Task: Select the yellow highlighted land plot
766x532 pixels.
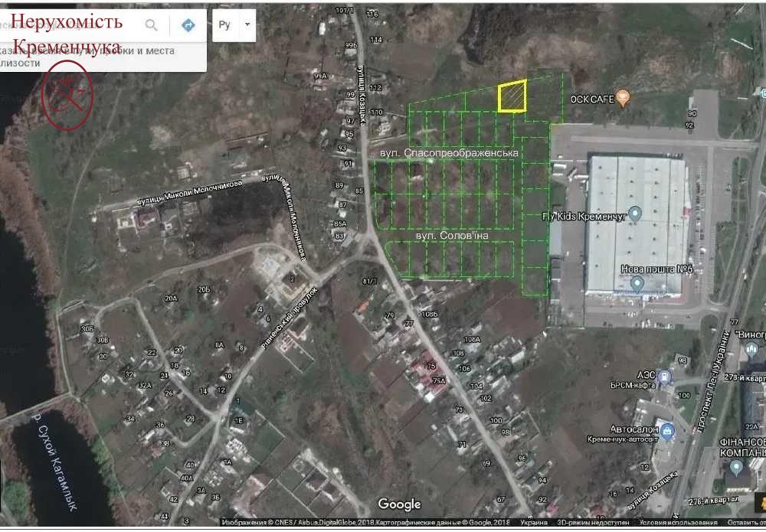Action: tap(512, 96)
